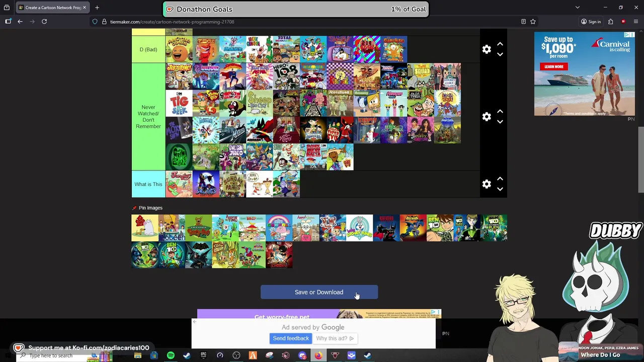This screenshot has width=644, height=362.
Task: Select the Powerpuff Girls thumbnail
Action: 393,103
